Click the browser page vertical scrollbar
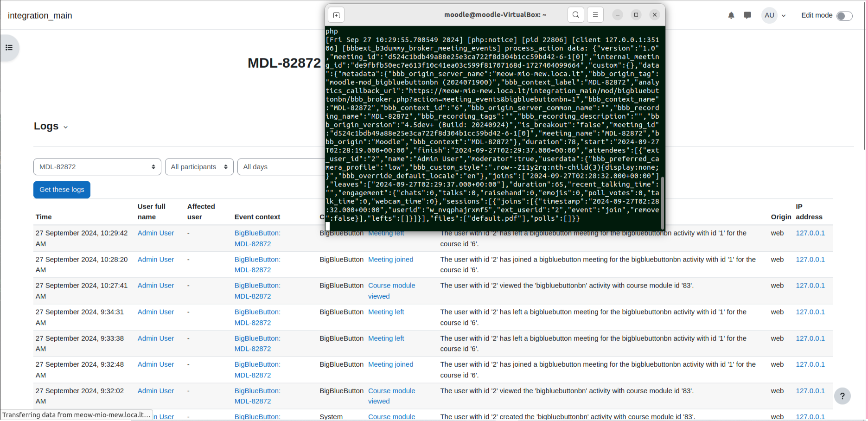The width and height of the screenshot is (868, 421). (x=865, y=75)
